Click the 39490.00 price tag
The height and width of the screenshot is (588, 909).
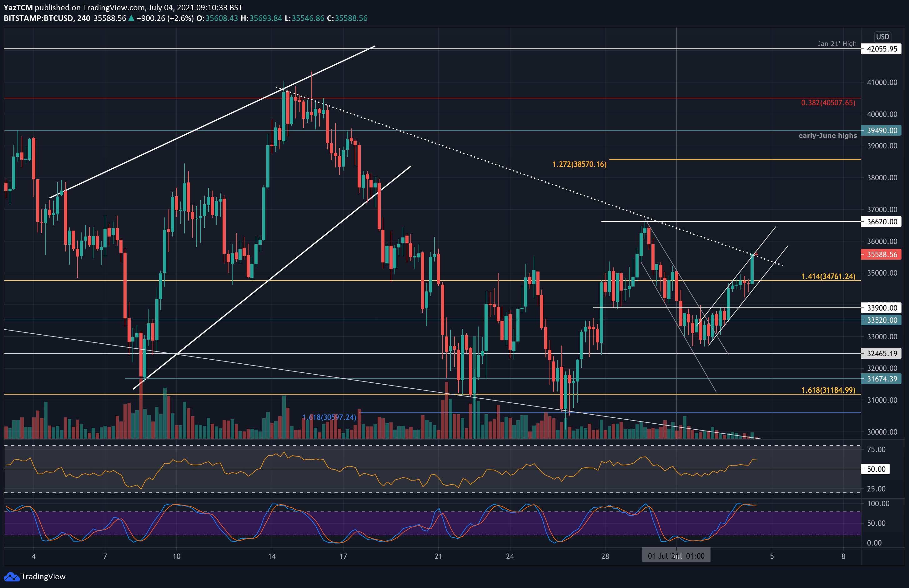tap(881, 131)
